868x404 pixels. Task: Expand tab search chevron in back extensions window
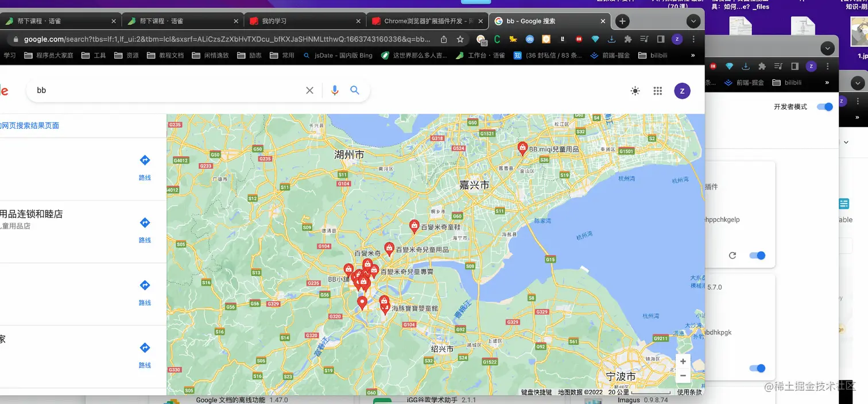(x=827, y=48)
